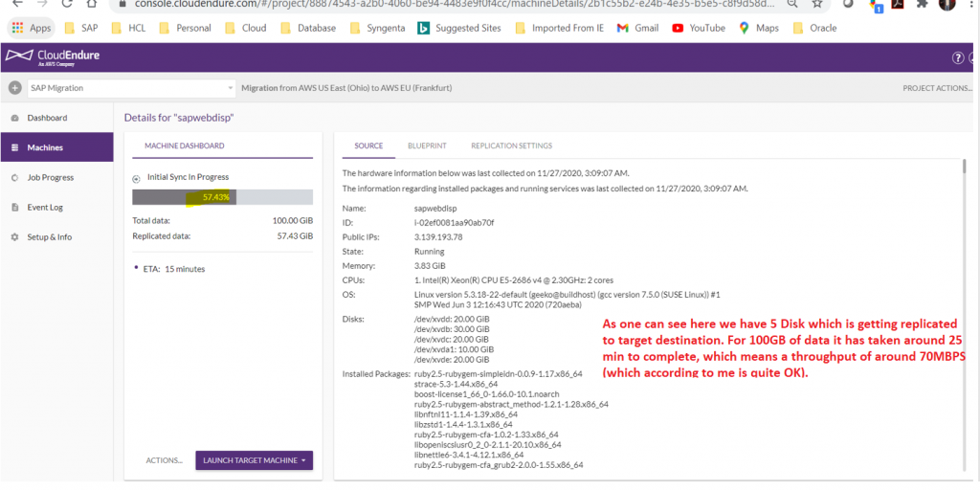The height and width of the screenshot is (491, 980).
Task: Click the /dev/xvdb: 30.00 GiB disk entry
Action: pos(452,329)
